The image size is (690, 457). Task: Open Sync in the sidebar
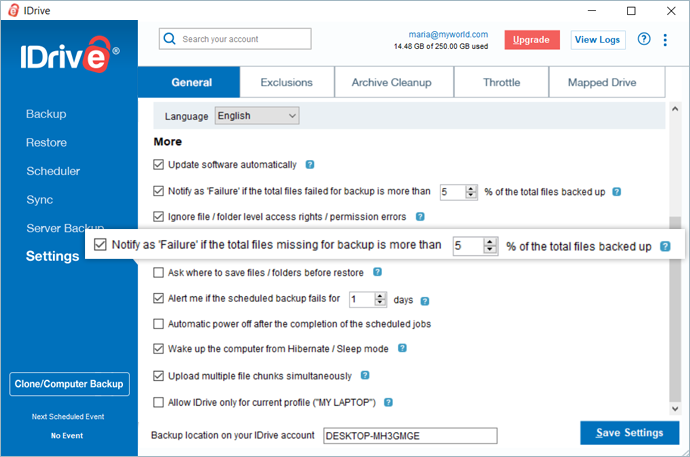coord(40,200)
